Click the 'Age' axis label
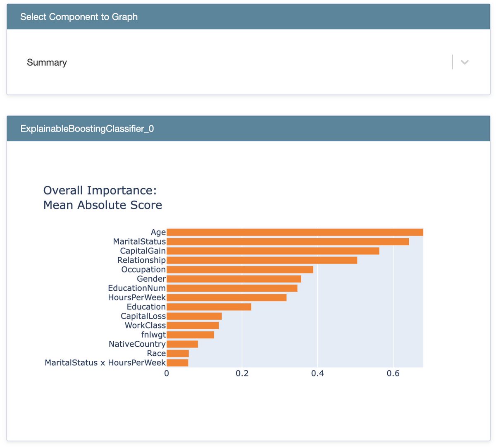The image size is (496, 448). click(158, 232)
